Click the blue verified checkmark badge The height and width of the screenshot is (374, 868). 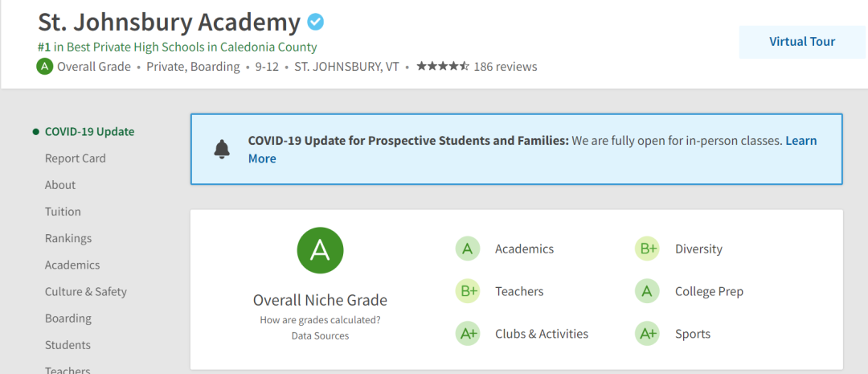pos(316,23)
